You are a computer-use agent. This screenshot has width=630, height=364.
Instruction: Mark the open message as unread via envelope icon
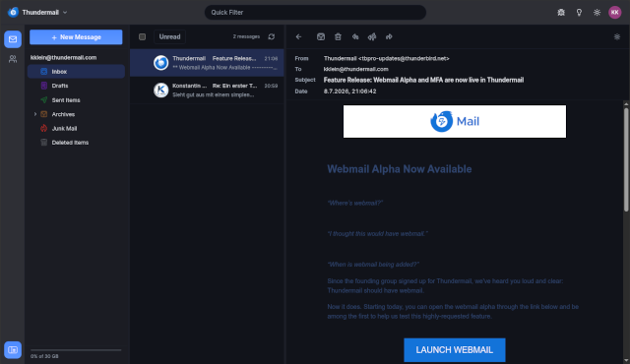pyautogui.click(x=321, y=37)
